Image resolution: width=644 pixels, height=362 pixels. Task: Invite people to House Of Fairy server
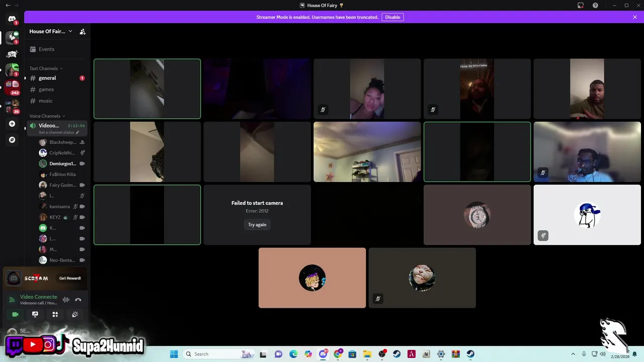click(x=83, y=31)
